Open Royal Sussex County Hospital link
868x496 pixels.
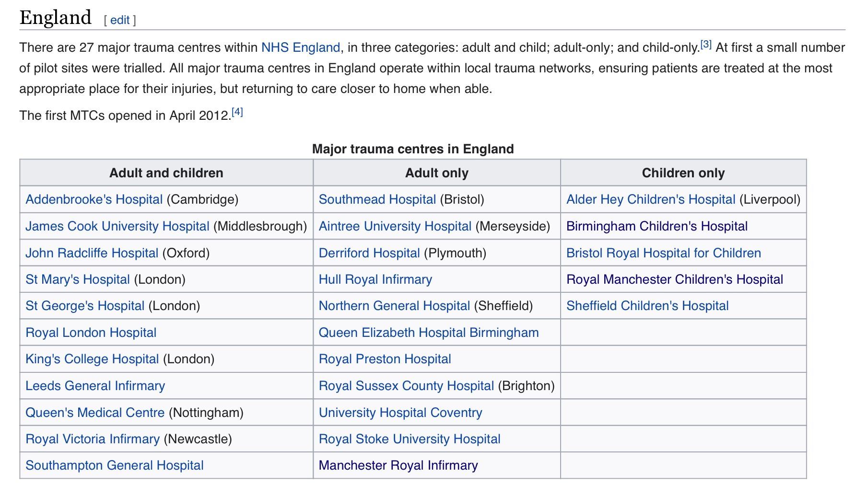pos(406,386)
